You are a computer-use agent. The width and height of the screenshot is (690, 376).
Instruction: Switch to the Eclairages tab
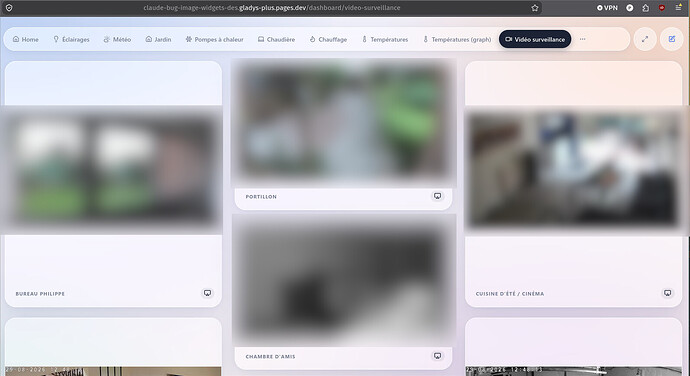pyautogui.click(x=71, y=39)
